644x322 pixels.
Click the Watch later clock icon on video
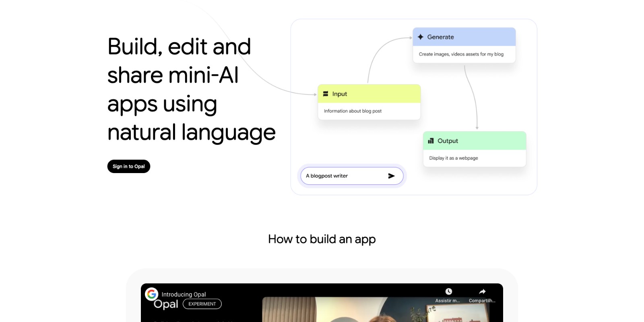(x=448, y=292)
